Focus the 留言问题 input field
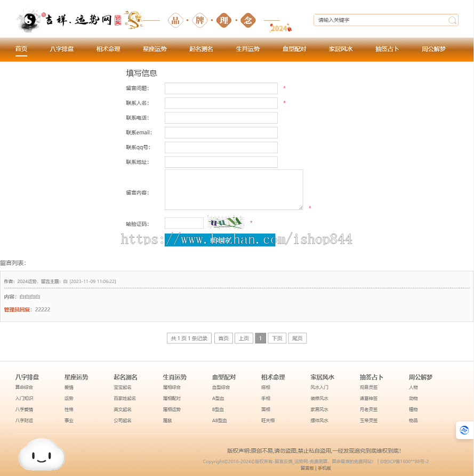 pos(221,88)
